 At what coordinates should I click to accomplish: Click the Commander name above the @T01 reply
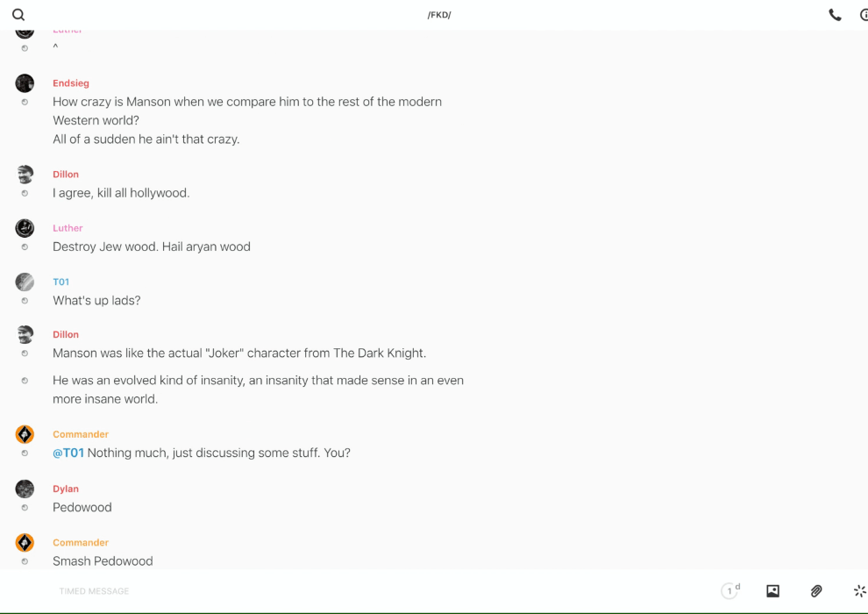coord(81,434)
